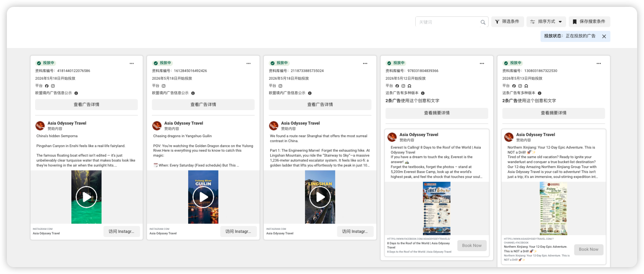Click 访问 Instagr... button on Lingshan ad
The width and height of the screenshot is (644, 274).
[355, 231]
